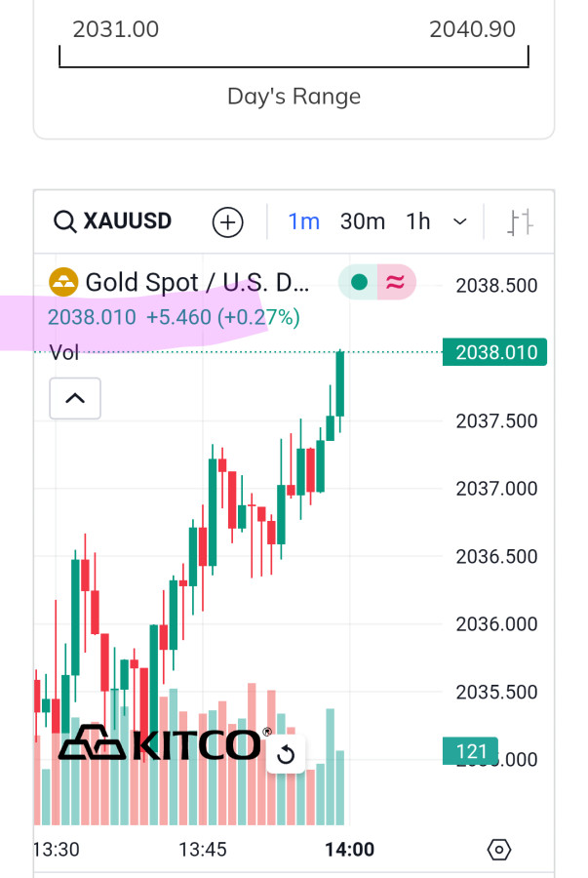Screen dimensions: 588x878
Task: Click the compare/add symbol plus icon
Action: (x=227, y=222)
